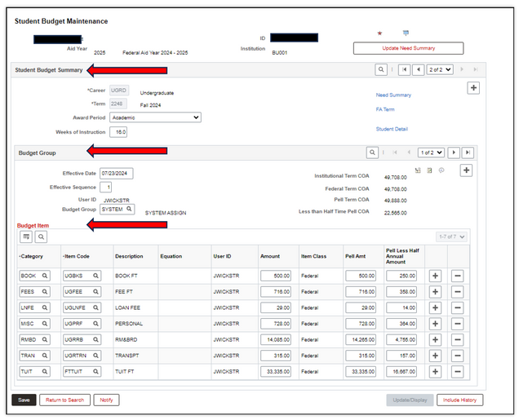519x420 pixels.
Task: Open Budget Item grid personalize icon
Action: [x=26, y=237]
